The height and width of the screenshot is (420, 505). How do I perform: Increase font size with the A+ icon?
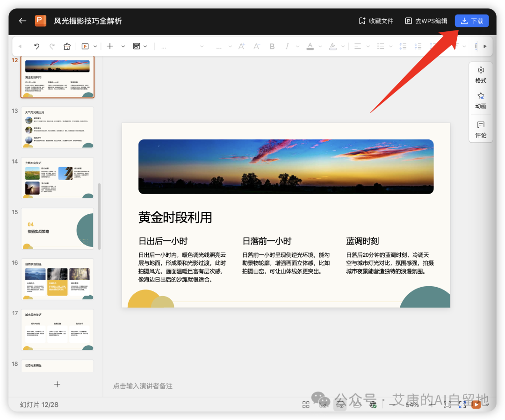pyautogui.click(x=241, y=46)
